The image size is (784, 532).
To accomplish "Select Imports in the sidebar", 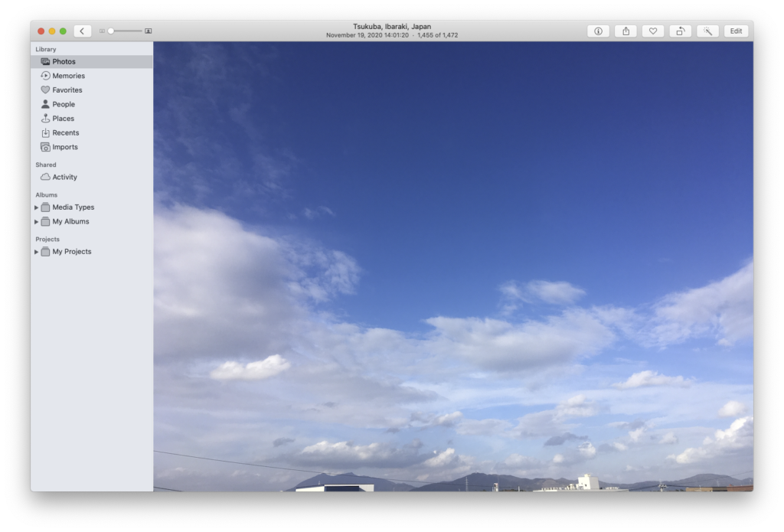I will click(x=64, y=147).
